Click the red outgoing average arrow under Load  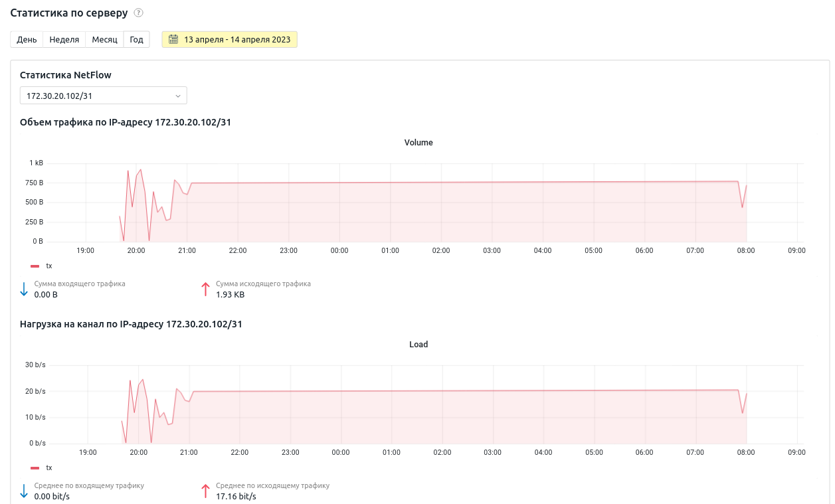tap(205, 491)
